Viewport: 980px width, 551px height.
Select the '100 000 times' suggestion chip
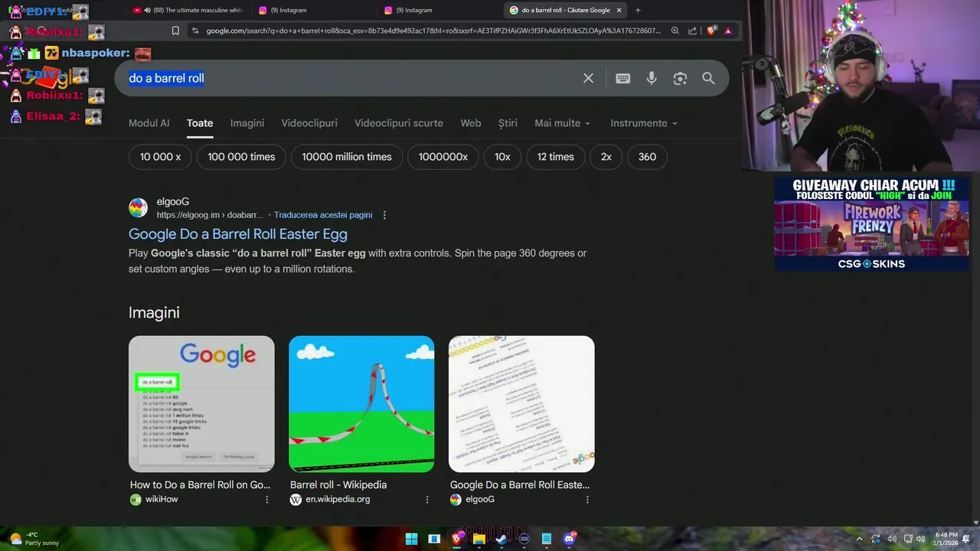[241, 157]
